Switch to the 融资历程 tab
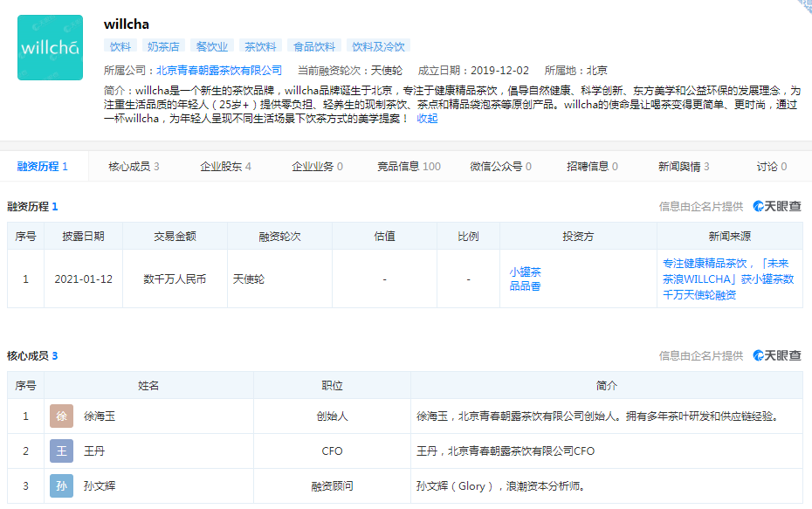 point(43,166)
